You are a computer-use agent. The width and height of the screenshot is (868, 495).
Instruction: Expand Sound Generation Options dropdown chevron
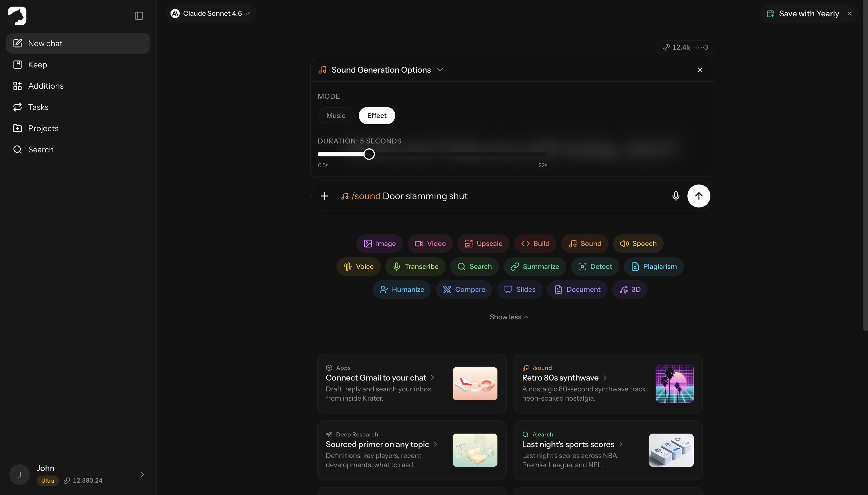(x=440, y=70)
